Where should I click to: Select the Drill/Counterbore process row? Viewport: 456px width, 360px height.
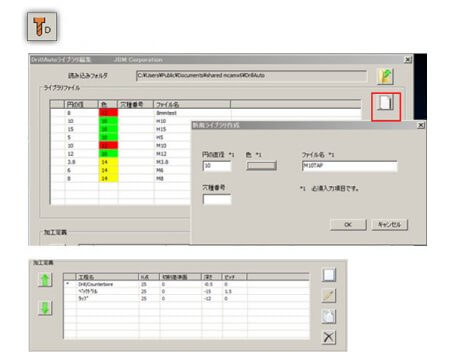[x=186, y=284]
